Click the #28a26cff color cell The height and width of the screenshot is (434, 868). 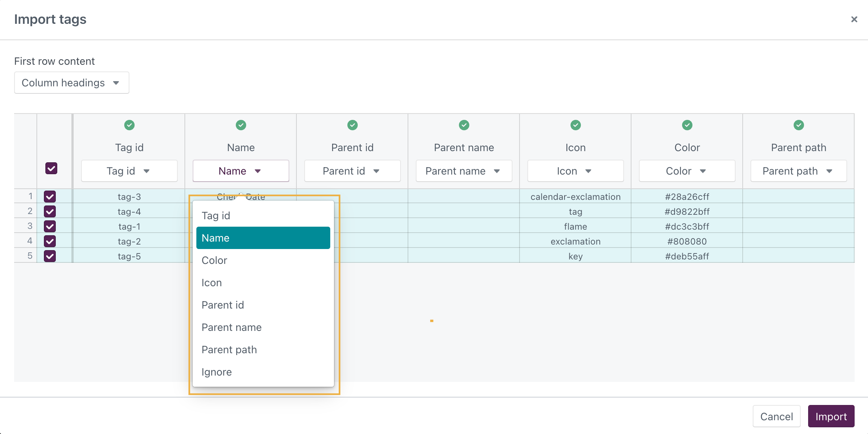coord(687,197)
